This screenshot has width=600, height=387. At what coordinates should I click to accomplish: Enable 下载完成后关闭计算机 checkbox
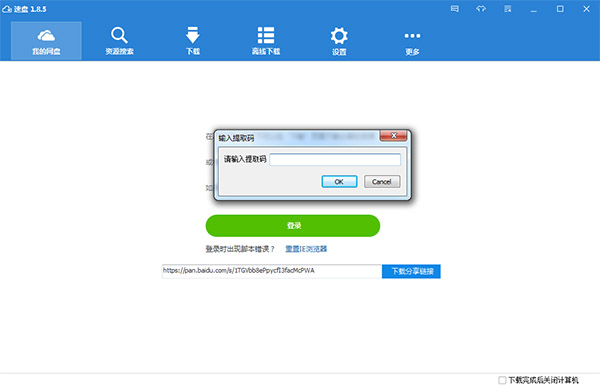click(502, 380)
